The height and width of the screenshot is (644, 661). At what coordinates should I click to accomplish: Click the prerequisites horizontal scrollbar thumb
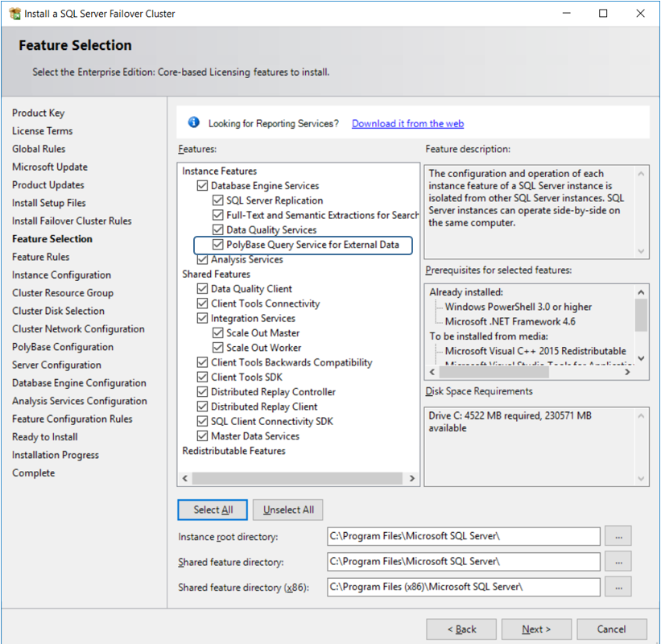(494, 372)
